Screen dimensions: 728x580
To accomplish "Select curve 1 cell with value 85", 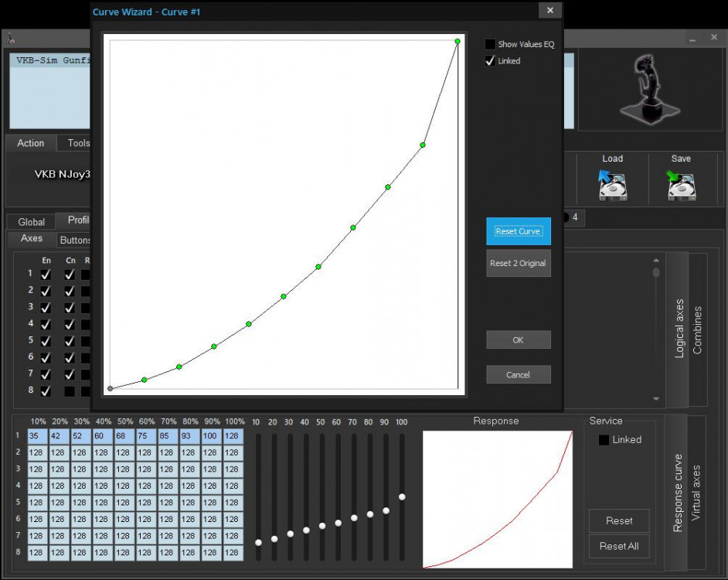I will click(168, 436).
